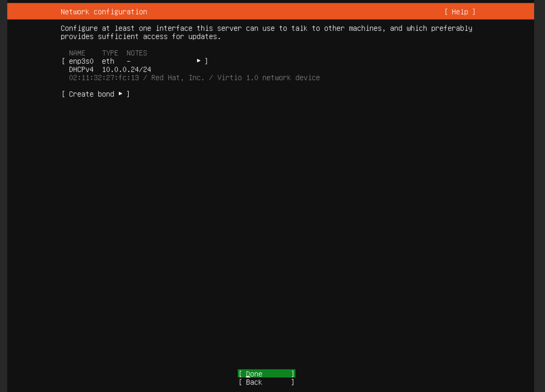This screenshot has height=392, width=545.
Task: Open the Help menu in header
Action: coord(460,12)
